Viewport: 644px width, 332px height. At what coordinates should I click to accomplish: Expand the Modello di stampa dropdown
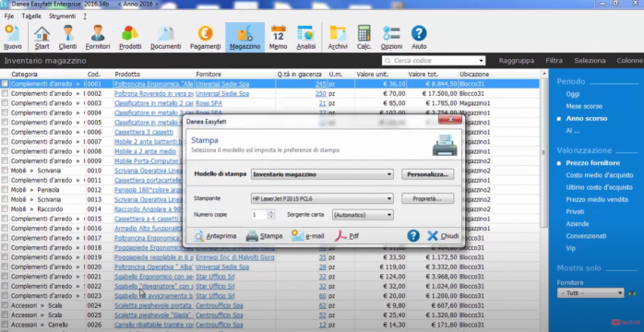point(322,174)
